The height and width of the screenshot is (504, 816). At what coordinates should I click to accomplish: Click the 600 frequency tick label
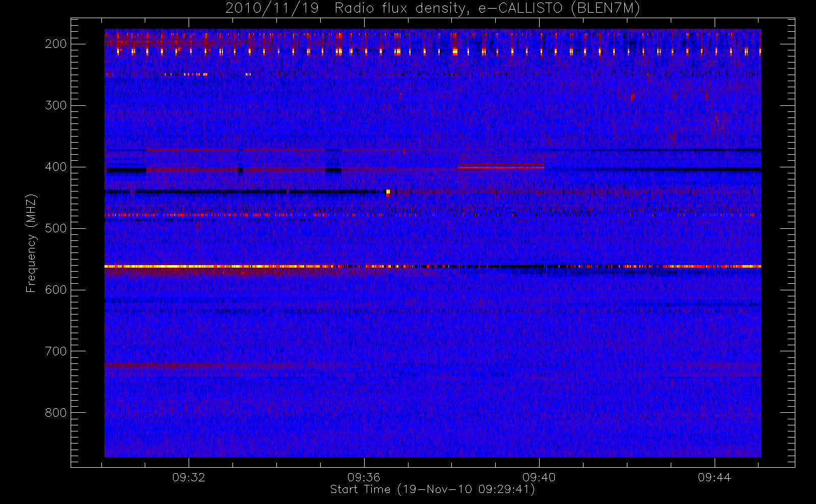(x=55, y=290)
